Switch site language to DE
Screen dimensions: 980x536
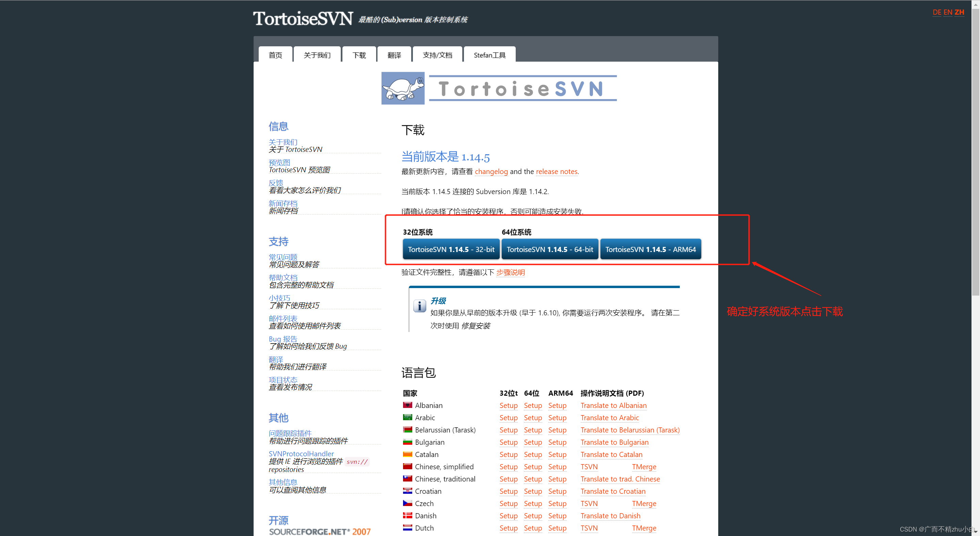[x=937, y=12]
